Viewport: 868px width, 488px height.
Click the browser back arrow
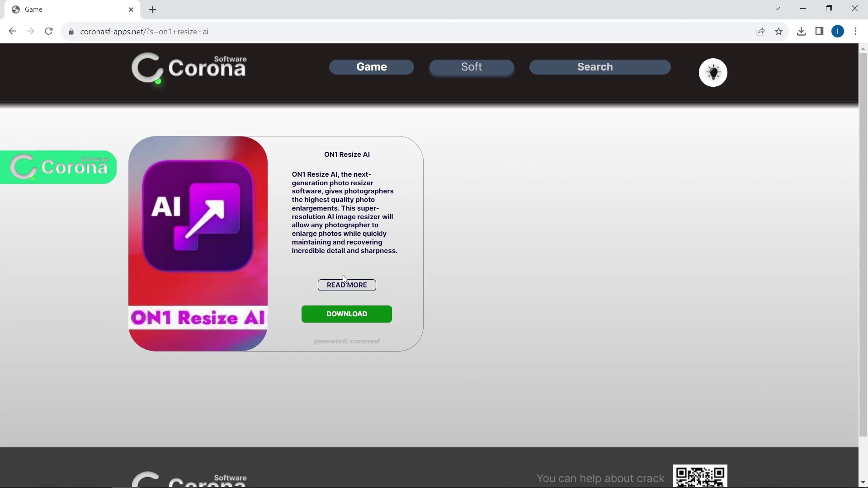pyautogui.click(x=12, y=31)
